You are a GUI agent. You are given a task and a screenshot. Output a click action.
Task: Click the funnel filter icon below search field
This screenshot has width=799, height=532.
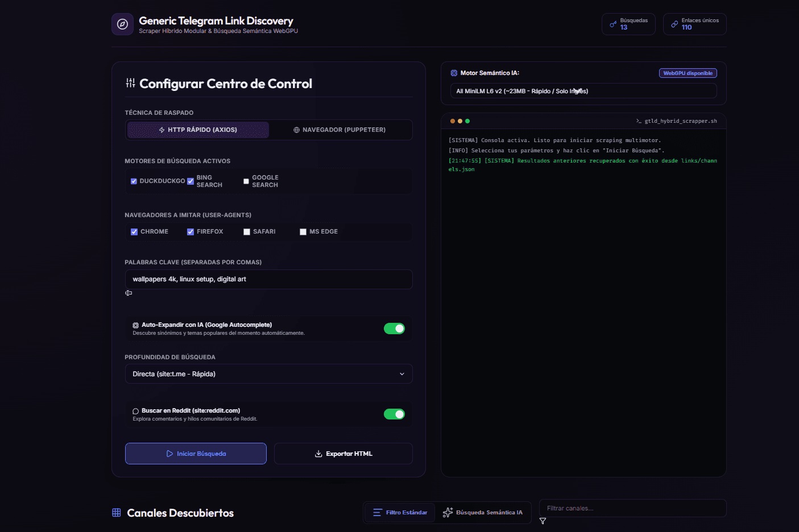click(543, 521)
